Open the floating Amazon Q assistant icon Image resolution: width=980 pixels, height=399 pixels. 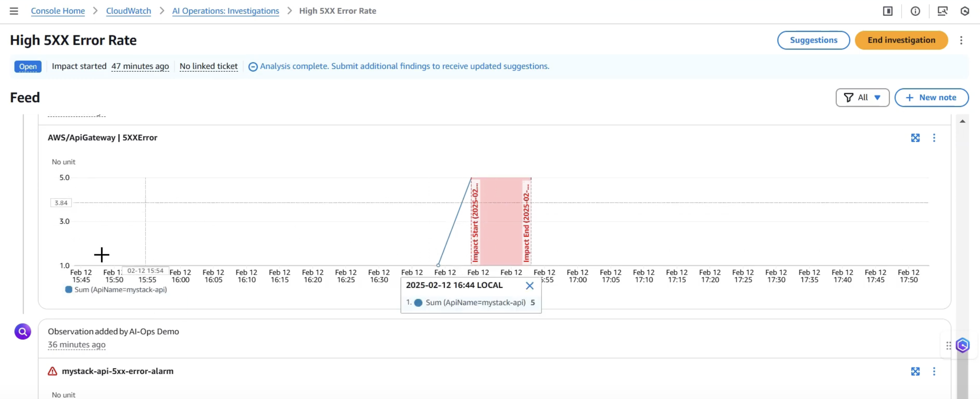(x=962, y=345)
